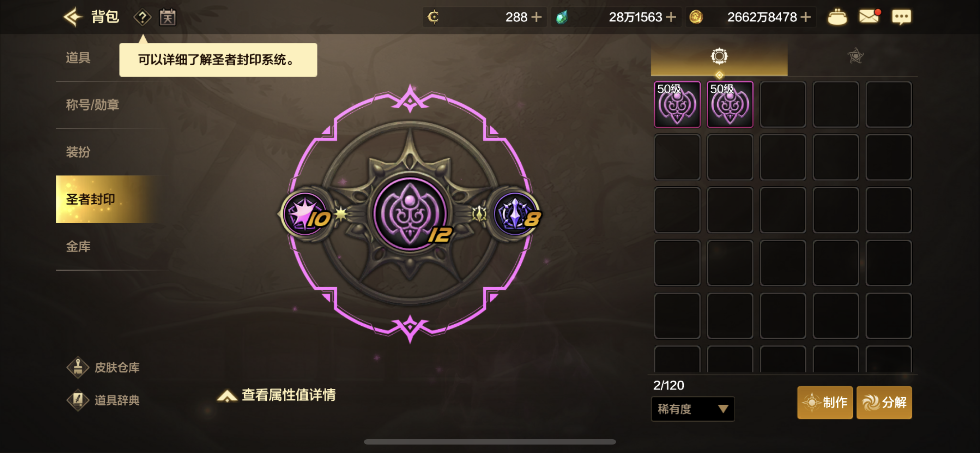Add gems with the plus button
Image resolution: width=980 pixels, height=453 pixels.
coord(671,17)
